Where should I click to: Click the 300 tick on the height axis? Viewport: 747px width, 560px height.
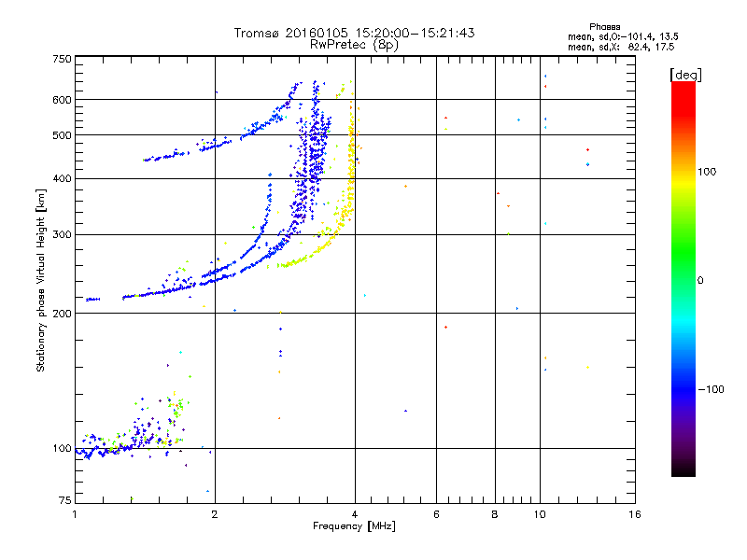(63, 234)
